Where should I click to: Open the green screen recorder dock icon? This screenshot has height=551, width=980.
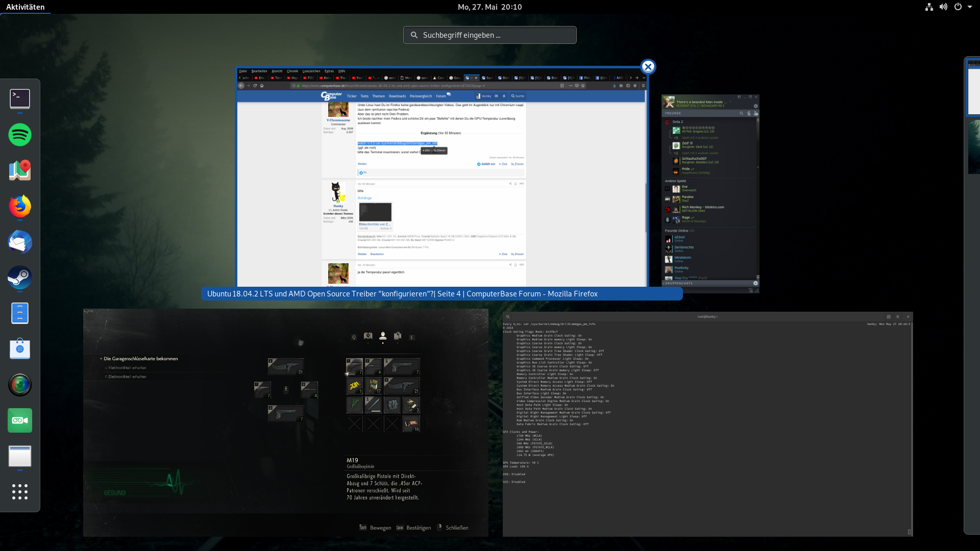20,420
